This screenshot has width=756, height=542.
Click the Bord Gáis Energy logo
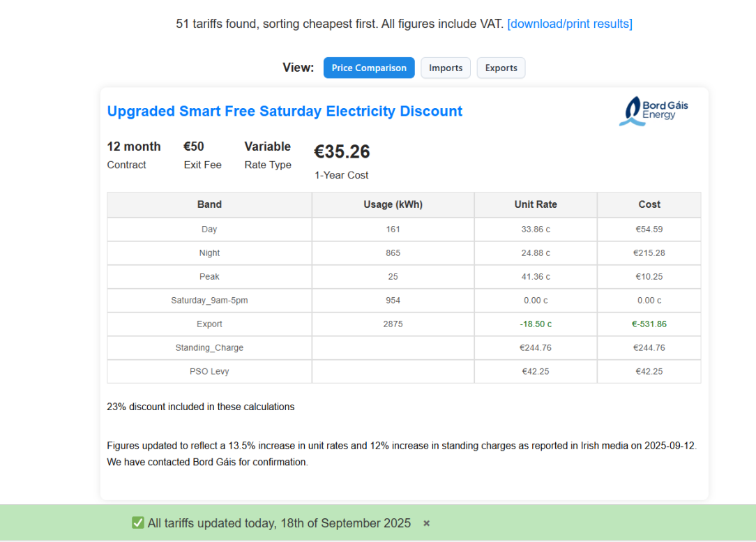pyautogui.click(x=653, y=112)
